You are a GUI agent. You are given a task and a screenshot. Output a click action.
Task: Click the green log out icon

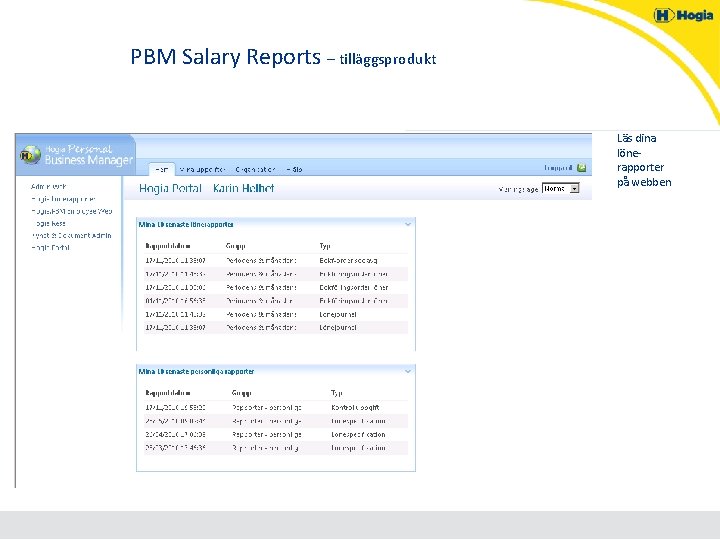point(581,168)
